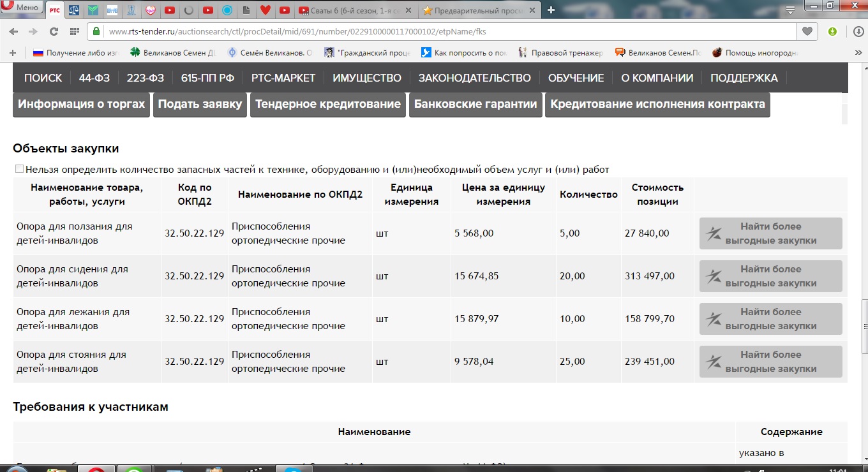Open the Правовой тренажер bookmark

(562, 53)
